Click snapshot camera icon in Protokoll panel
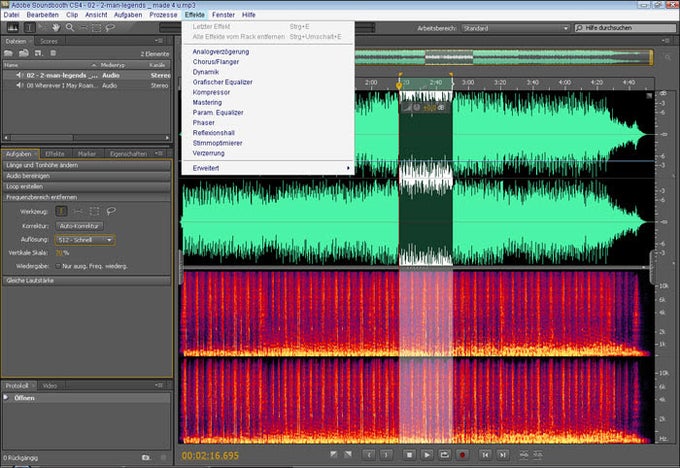680x468 pixels. 146,458
